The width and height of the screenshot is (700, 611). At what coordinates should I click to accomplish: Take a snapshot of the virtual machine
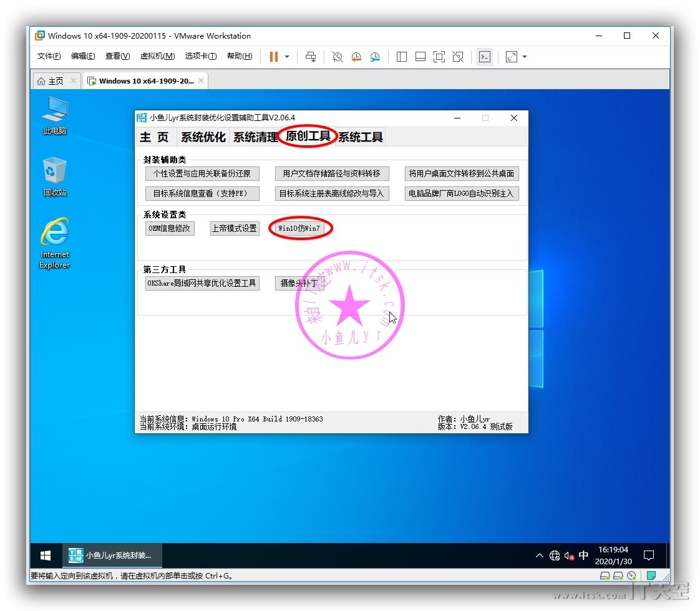[x=337, y=57]
